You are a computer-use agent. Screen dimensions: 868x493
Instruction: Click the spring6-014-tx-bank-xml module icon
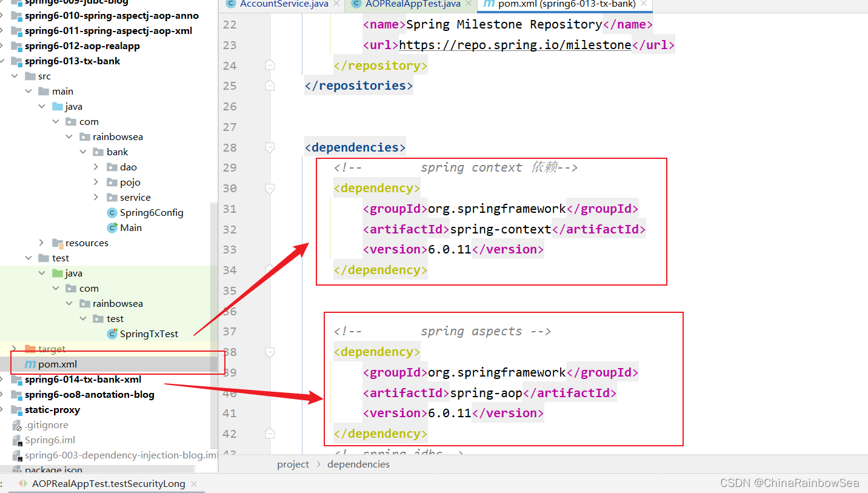pos(16,379)
